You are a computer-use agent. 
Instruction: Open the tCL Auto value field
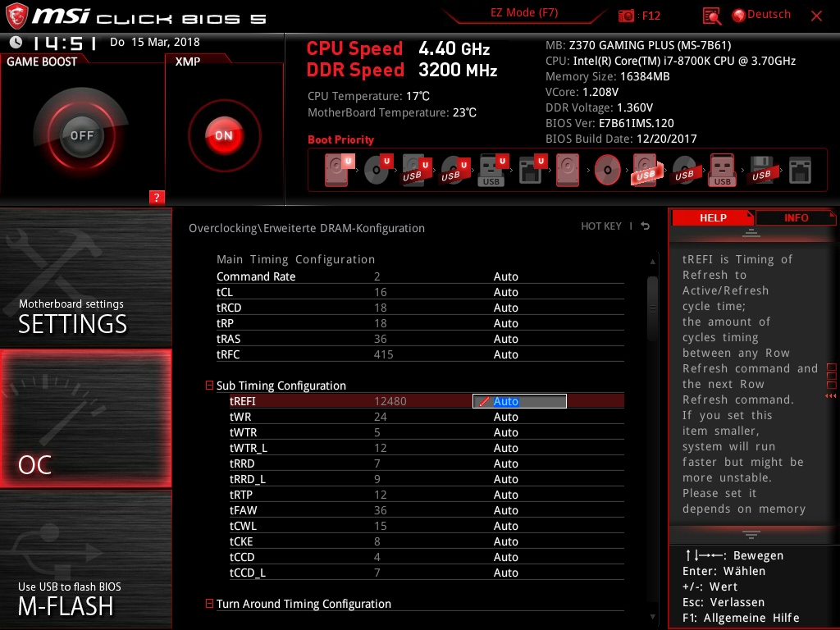click(505, 292)
